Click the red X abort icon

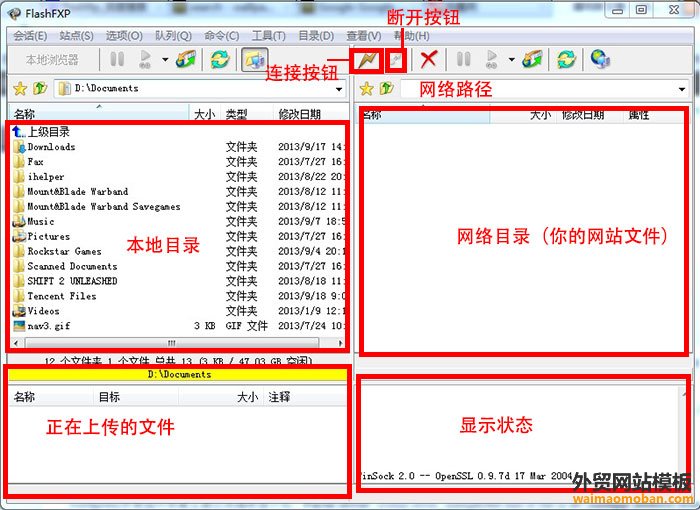tap(429, 59)
